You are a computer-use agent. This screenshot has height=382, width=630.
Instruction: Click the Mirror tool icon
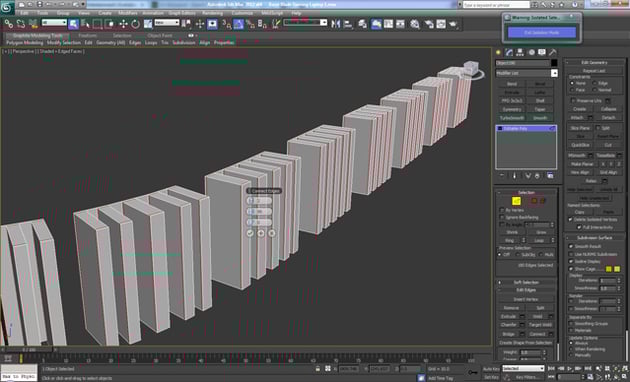(336, 24)
